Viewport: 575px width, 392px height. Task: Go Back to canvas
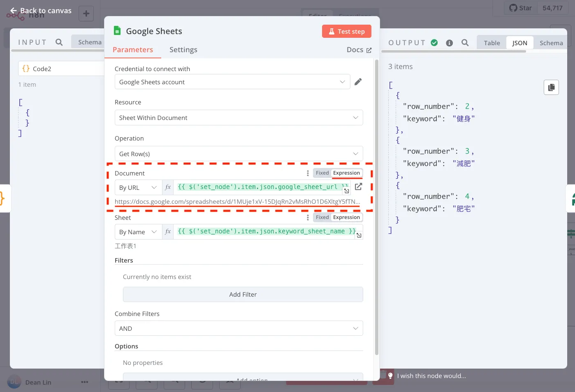[x=41, y=10]
